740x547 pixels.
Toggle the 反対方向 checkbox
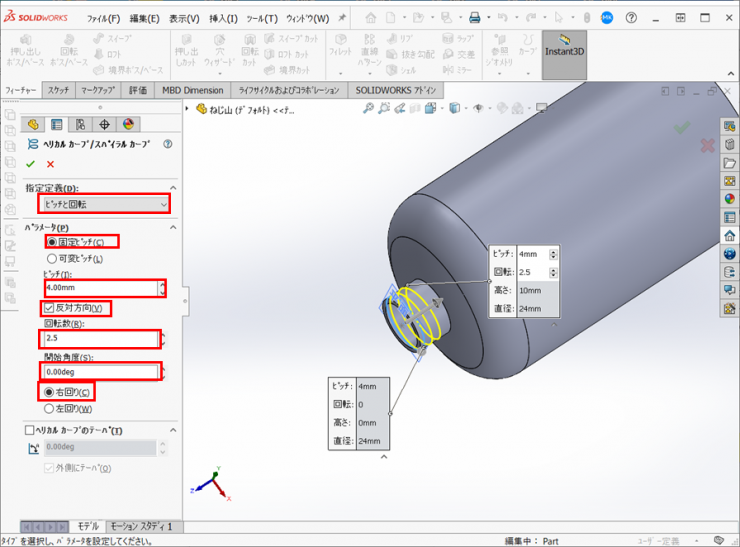pos(50,308)
